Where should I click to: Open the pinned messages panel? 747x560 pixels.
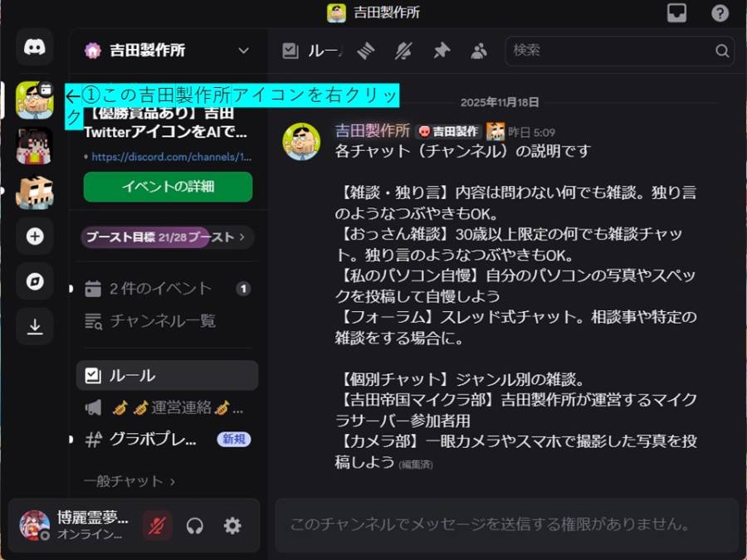point(441,51)
